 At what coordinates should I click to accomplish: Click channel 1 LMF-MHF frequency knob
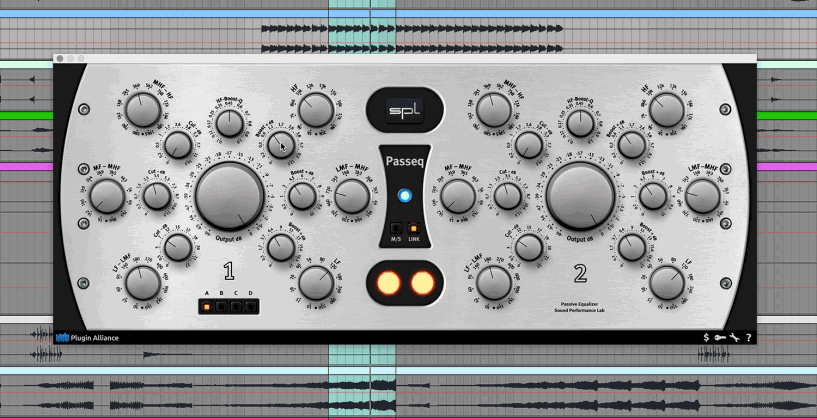(x=352, y=196)
